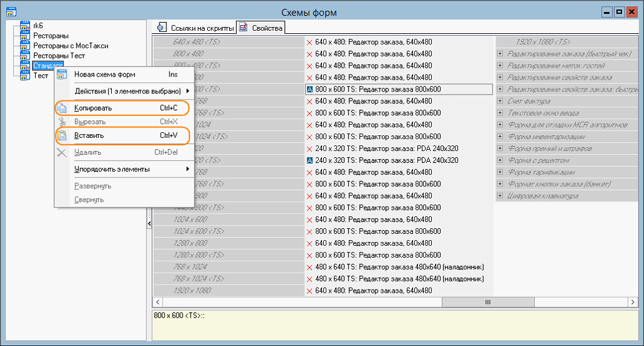Viewport: 644px width, 346px height.
Task: Click the rk6 tree item icon
Action: pos(25,26)
